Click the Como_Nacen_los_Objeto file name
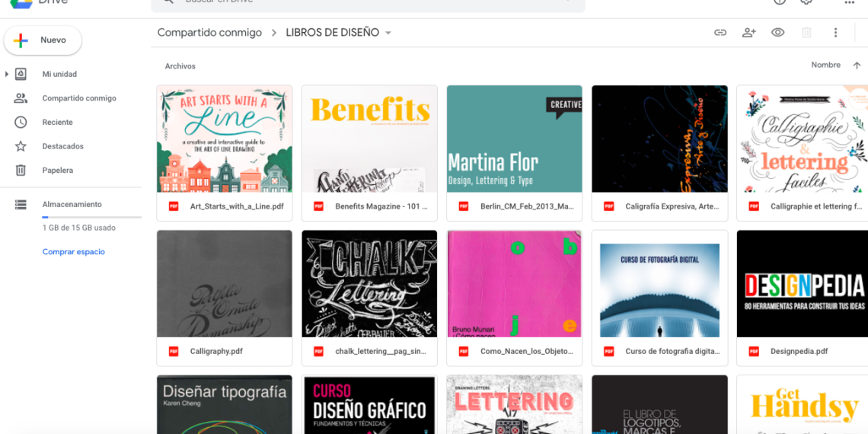Viewport: 868px width, 434px height. pos(527,352)
